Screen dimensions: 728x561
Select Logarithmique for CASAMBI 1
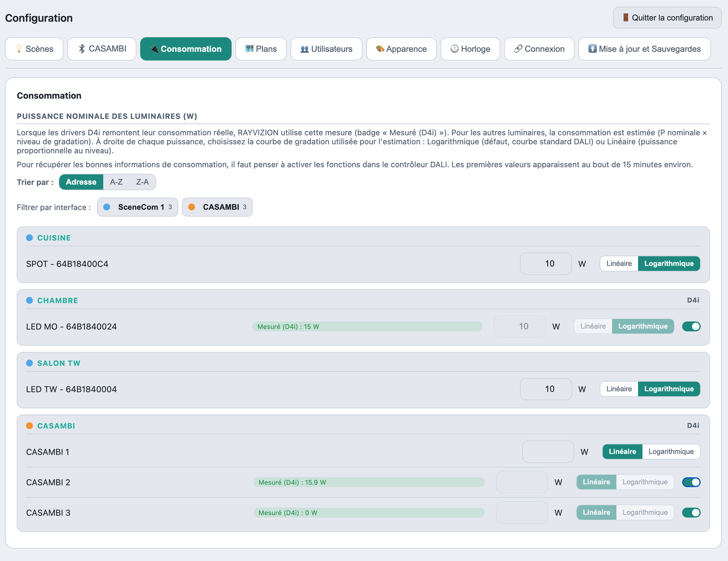(671, 452)
